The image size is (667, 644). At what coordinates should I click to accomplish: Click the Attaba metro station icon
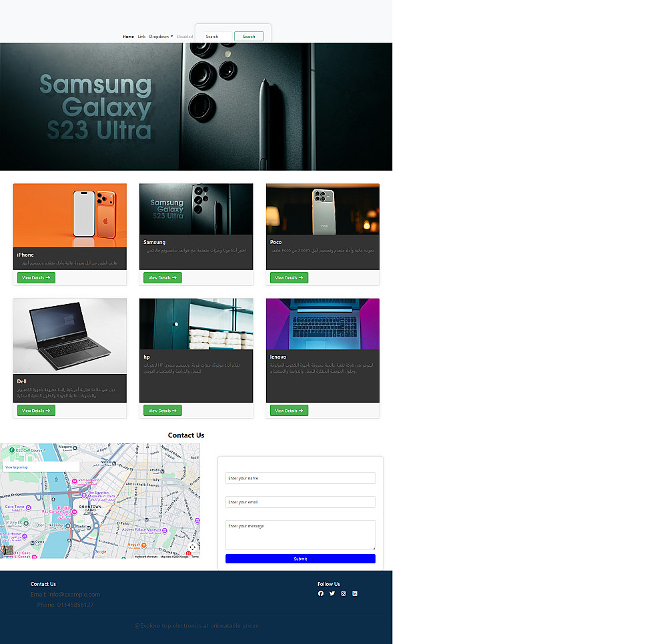coord(163,471)
